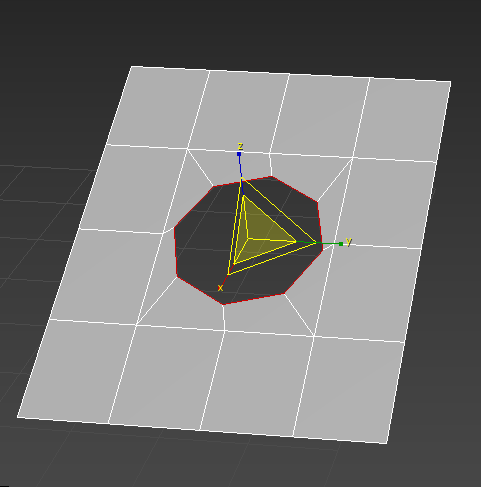Select the bottom-right corner polygon of the plane
The image size is (481, 487).
(350, 388)
